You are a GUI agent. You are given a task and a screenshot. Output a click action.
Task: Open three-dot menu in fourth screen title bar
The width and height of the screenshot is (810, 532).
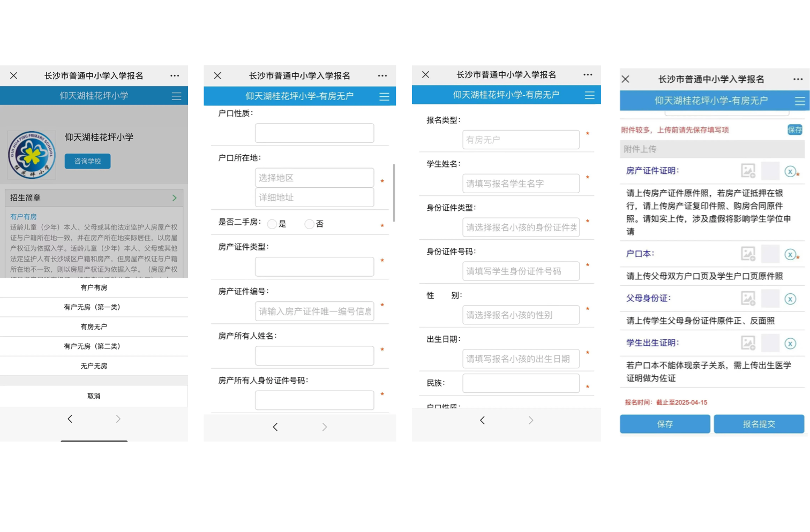pos(798,79)
